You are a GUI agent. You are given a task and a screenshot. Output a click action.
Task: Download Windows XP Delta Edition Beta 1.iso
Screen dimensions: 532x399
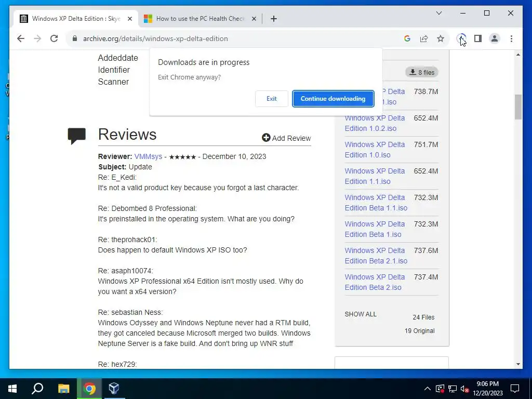375,229
